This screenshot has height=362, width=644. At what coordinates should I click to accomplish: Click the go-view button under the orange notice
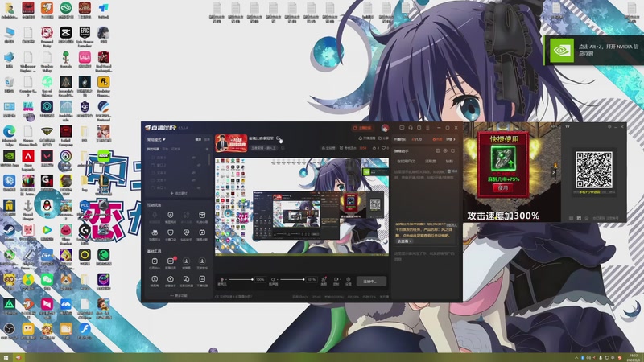click(404, 241)
